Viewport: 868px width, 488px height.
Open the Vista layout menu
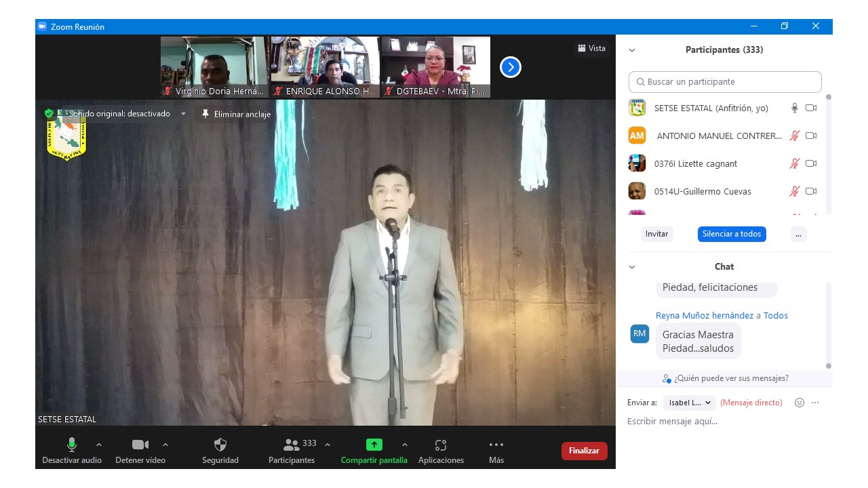591,48
